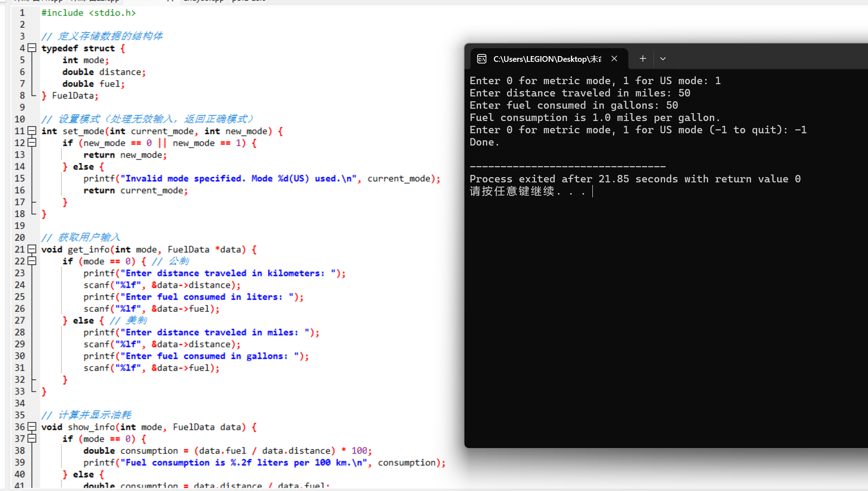Collapse the if block fold at line 37
868x491 pixels.
pyautogui.click(x=32, y=438)
